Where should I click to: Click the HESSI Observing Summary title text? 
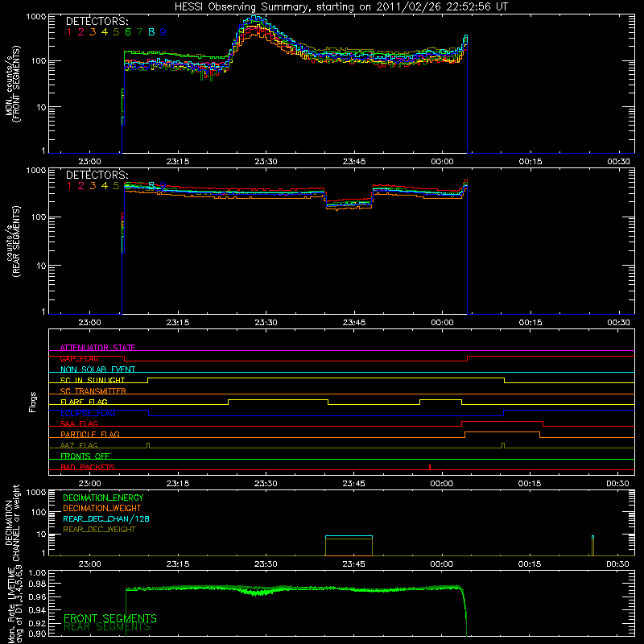341,6
